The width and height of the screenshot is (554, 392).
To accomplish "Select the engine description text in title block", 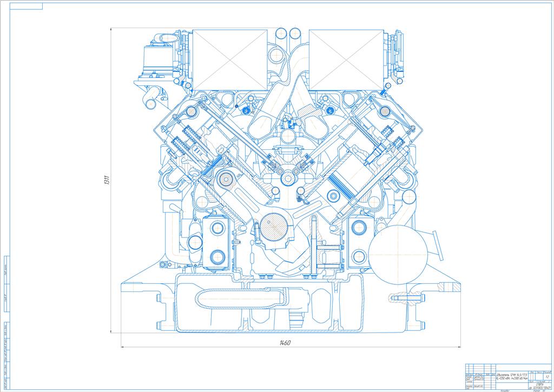I will 513,376.
